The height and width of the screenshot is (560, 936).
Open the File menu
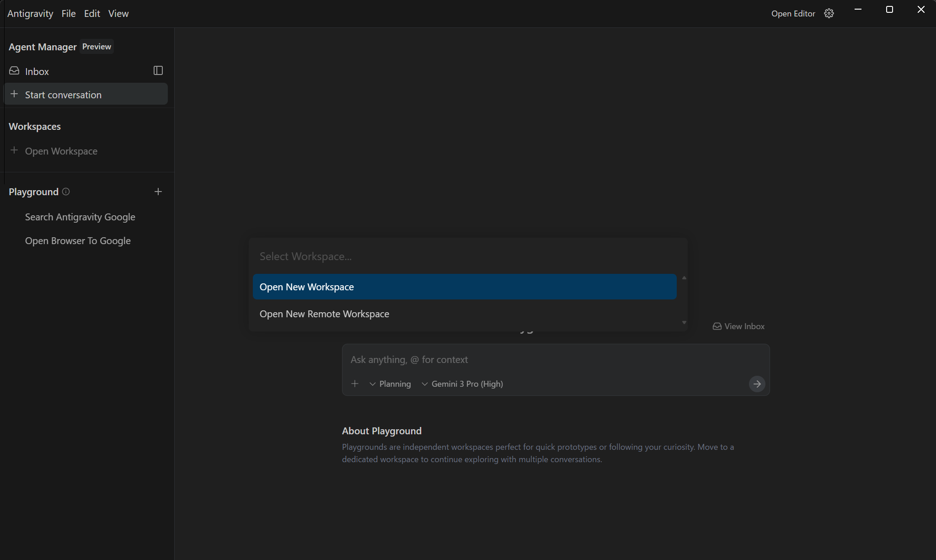[x=69, y=14]
